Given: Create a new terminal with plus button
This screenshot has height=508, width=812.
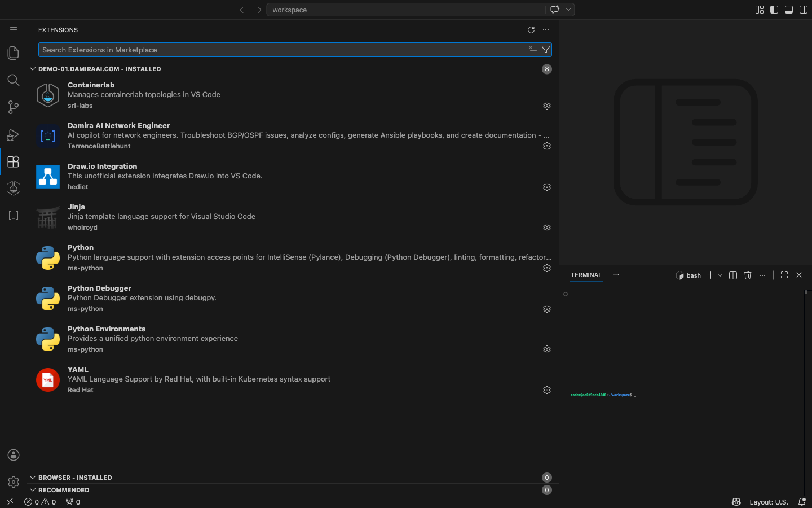Looking at the screenshot, I should pyautogui.click(x=710, y=275).
